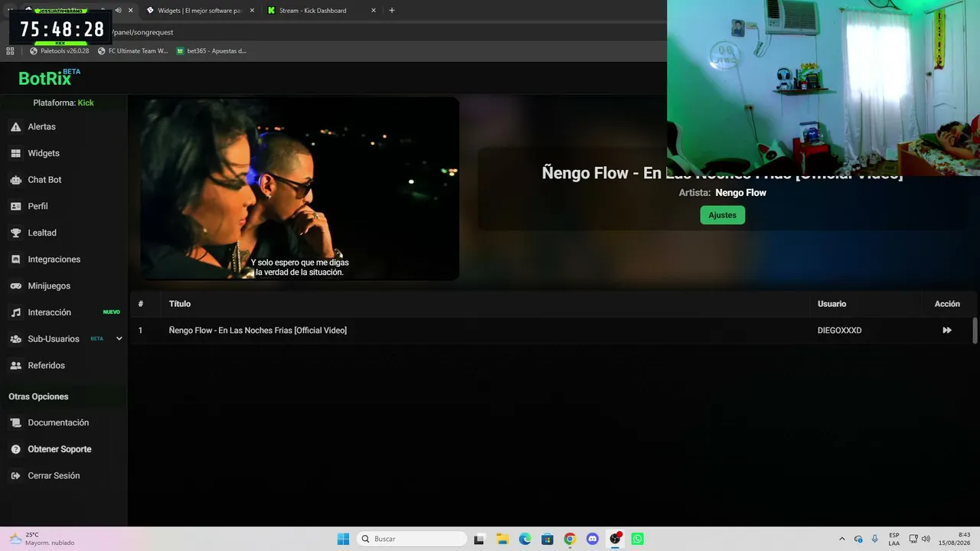Open network and volume quick settings
The image size is (980, 551).
pos(919,539)
